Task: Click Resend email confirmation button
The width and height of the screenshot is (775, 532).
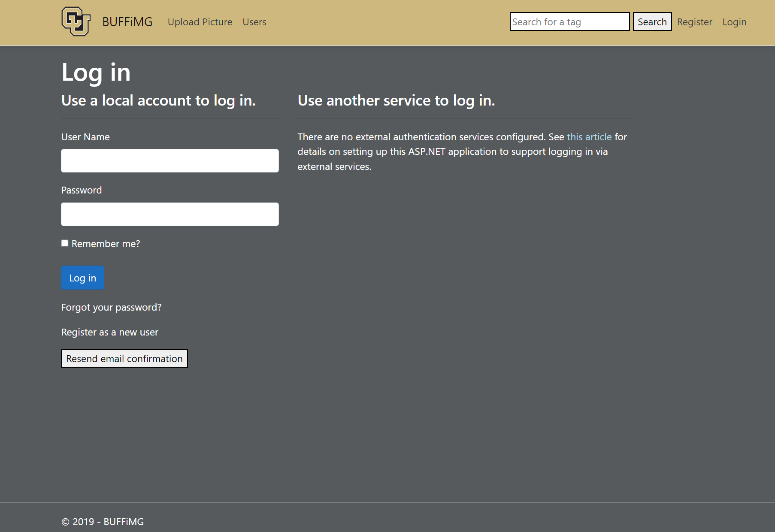Action: click(124, 359)
